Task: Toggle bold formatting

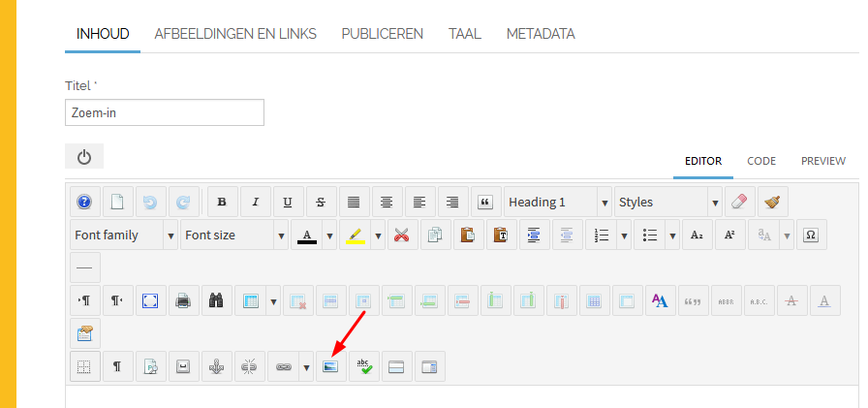Action: pos(222,203)
